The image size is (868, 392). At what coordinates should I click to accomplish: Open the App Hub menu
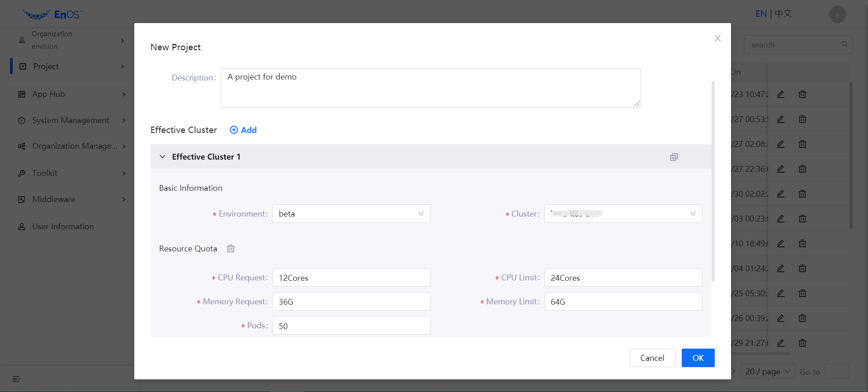coord(48,94)
